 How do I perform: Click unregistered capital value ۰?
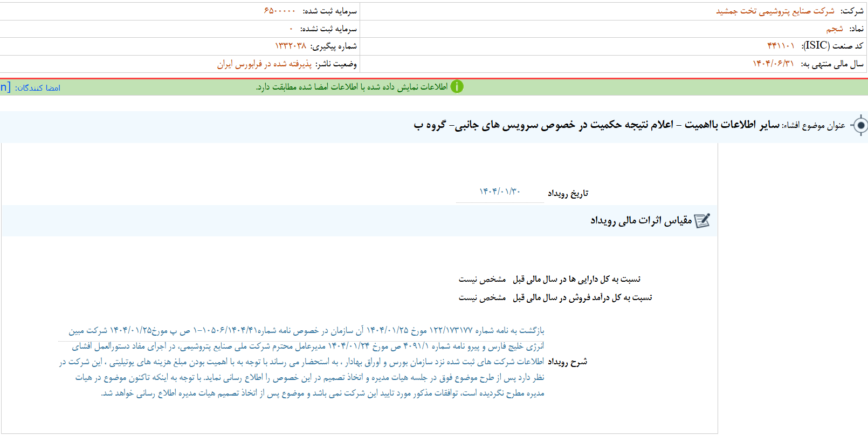[x=291, y=29]
